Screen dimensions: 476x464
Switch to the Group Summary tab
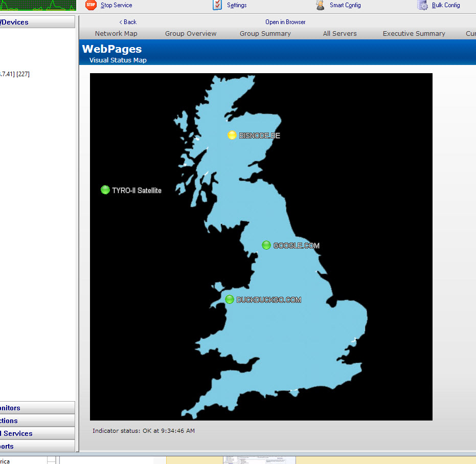click(x=265, y=34)
